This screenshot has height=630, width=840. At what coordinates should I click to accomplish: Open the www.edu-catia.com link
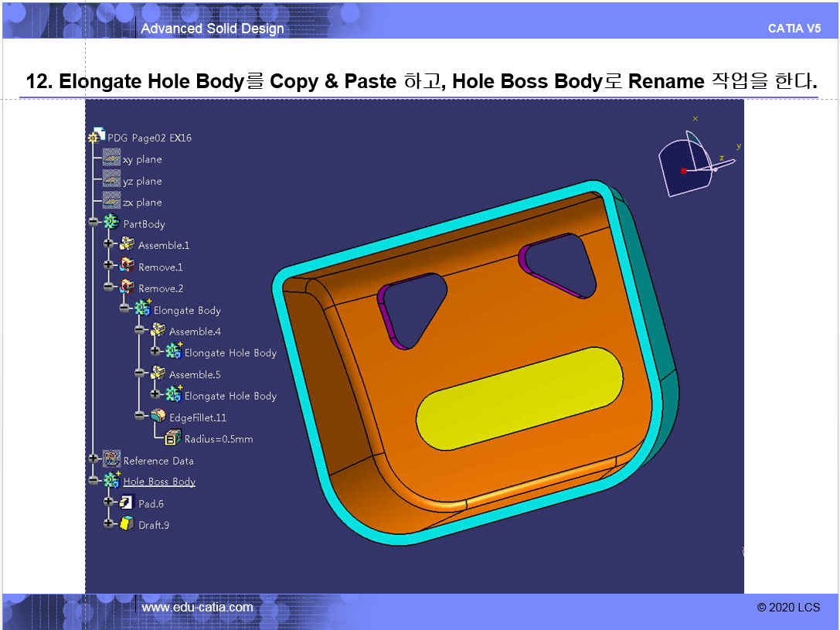[x=197, y=608]
